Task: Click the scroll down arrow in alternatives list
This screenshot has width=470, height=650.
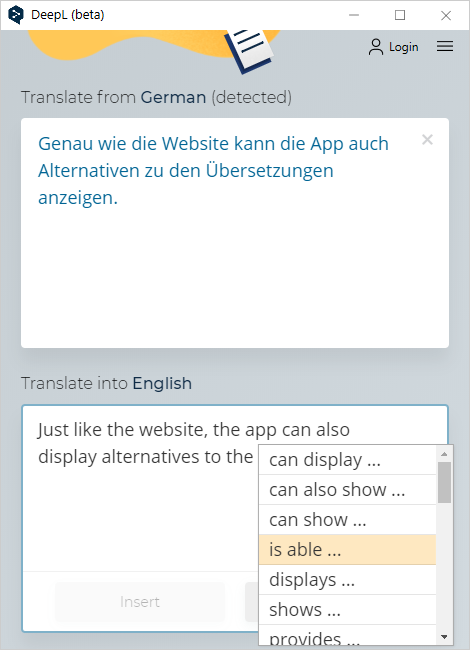Action: tap(444, 637)
